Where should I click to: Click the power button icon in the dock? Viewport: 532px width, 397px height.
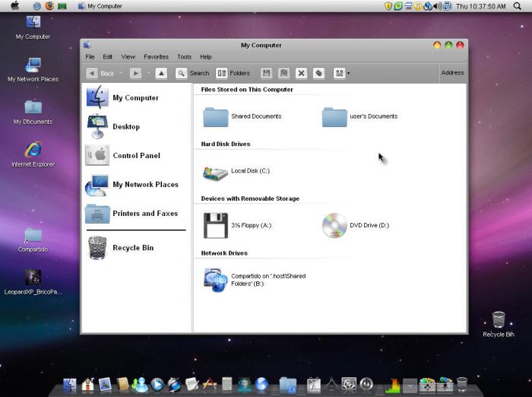(x=366, y=384)
